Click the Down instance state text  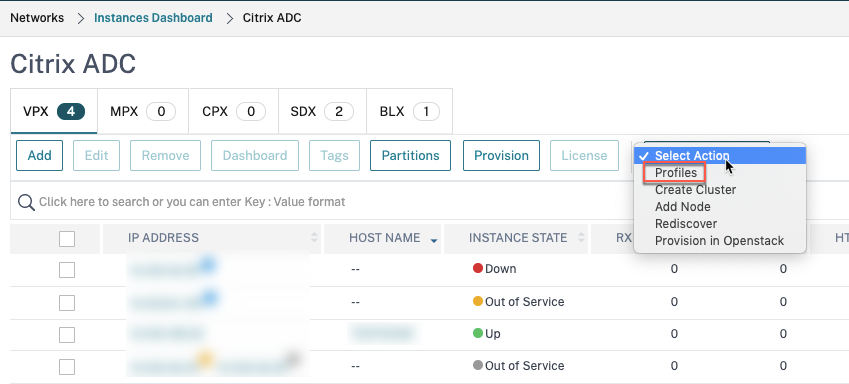pyautogui.click(x=500, y=269)
